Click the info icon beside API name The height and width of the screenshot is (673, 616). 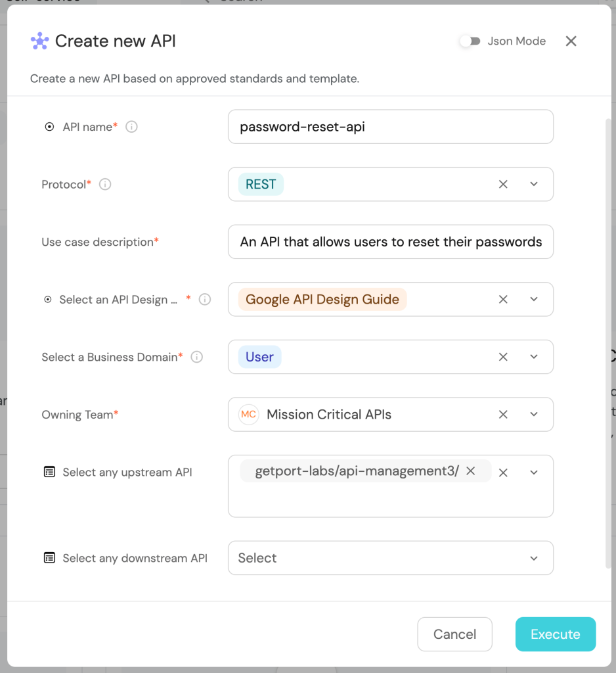pos(131,127)
